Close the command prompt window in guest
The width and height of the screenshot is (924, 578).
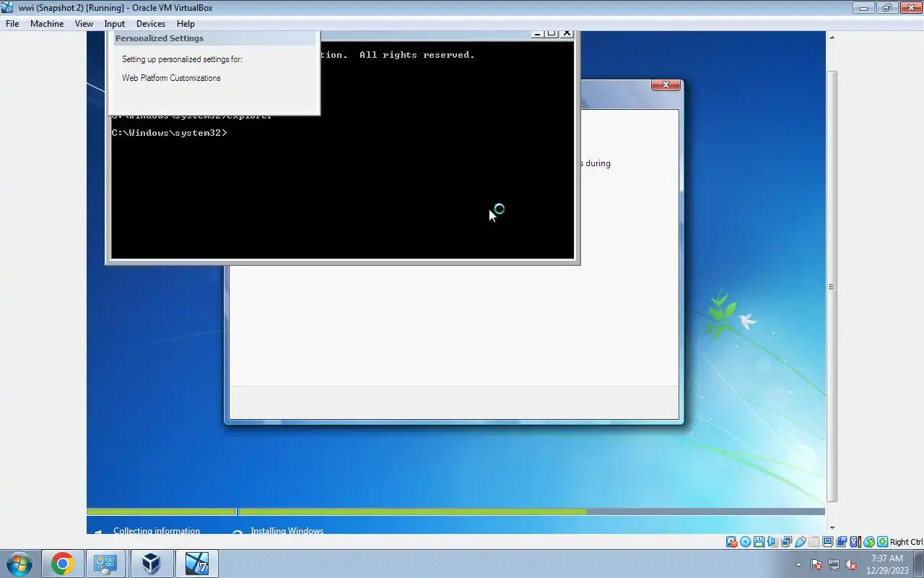567,33
